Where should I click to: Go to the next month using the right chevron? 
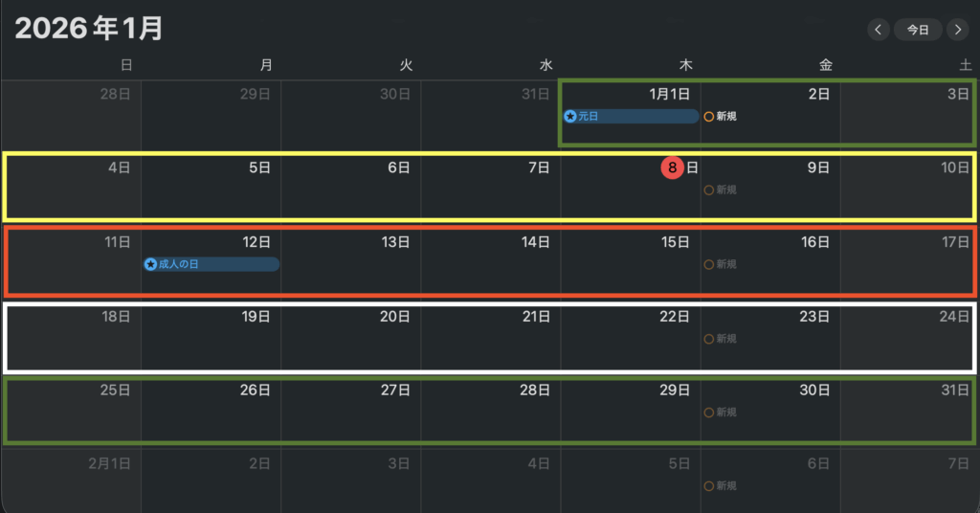tap(957, 30)
